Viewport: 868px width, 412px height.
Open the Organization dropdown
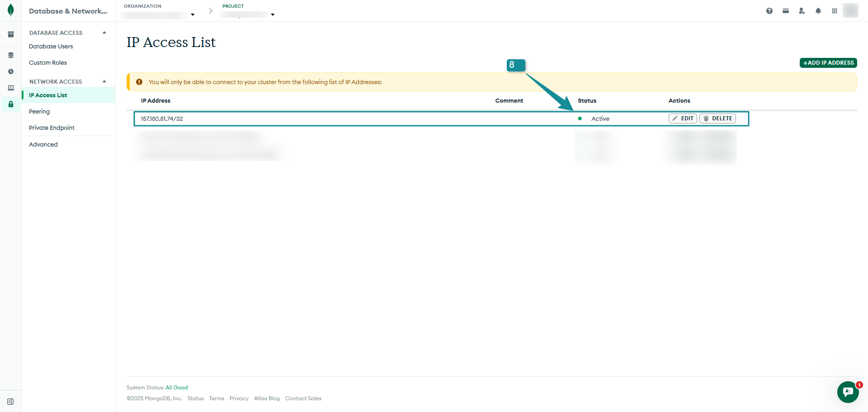pyautogui.click(x=193, y=15)
